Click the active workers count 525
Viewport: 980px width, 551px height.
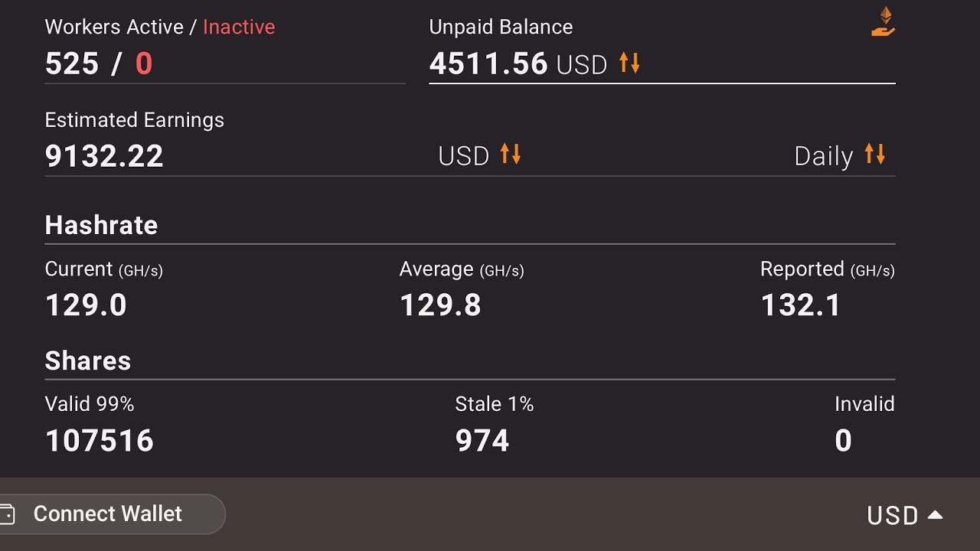pyautogui.click(x=72, y=64)
